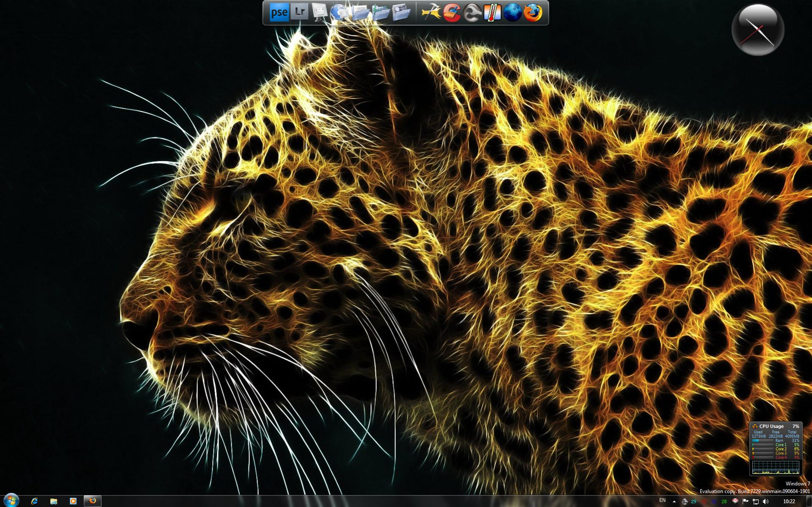The image size is (812, 507).
Task: Open the thermometer temperature monitor icon
Action: [492, 12]
